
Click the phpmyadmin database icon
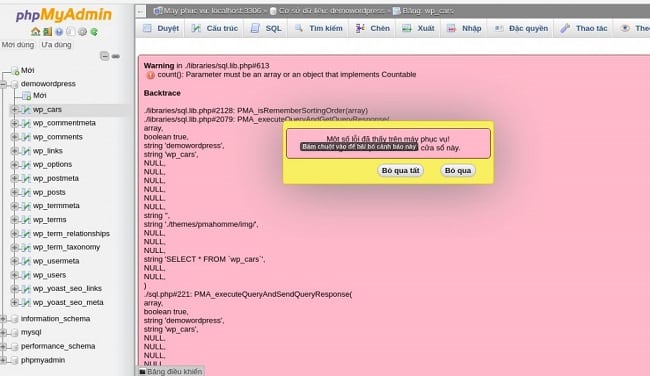click(x=15, y=360)
